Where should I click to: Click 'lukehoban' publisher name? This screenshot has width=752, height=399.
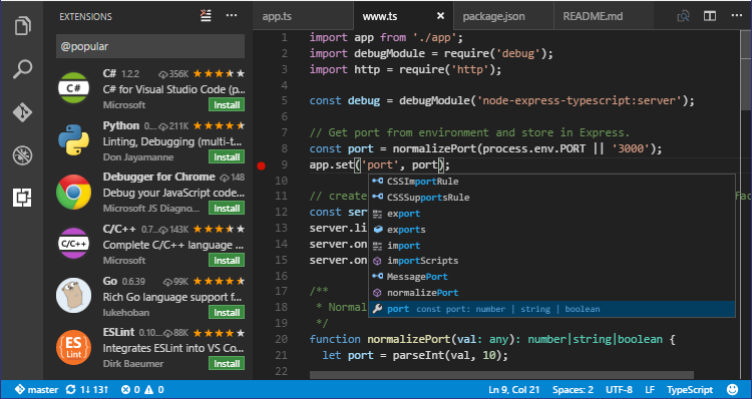(x=126, y=312)
